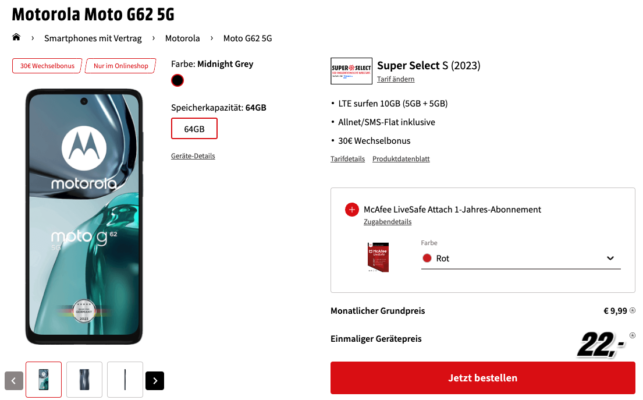Select the 64GB storage capacity option
Screen dimensions: 643x400
[194, 129]
